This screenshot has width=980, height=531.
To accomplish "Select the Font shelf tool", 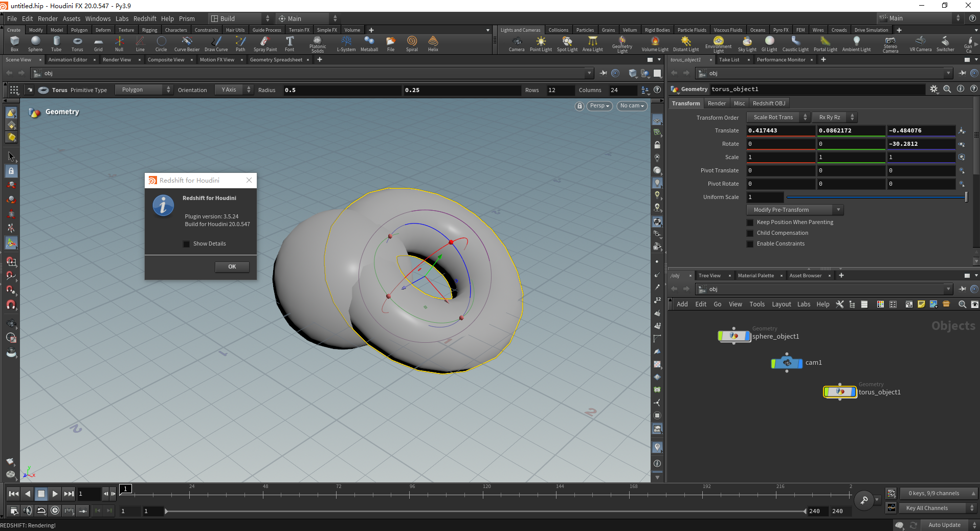I will point(289,43).
